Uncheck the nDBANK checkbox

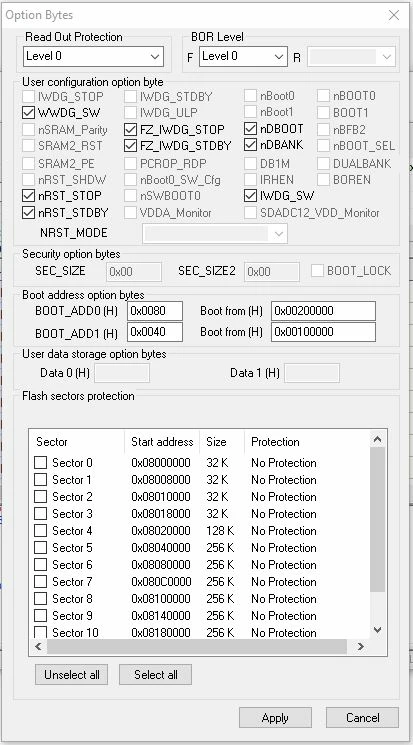[x=250, y=145]
